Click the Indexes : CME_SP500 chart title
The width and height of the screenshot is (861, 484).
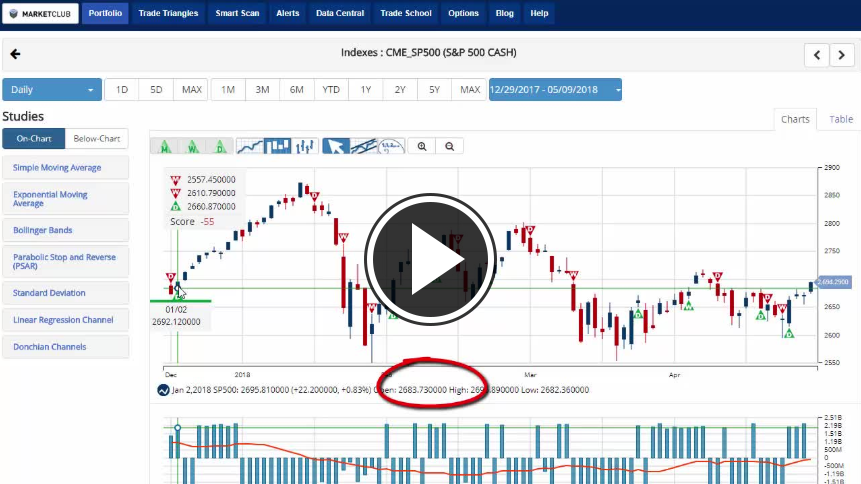(428, 53)
